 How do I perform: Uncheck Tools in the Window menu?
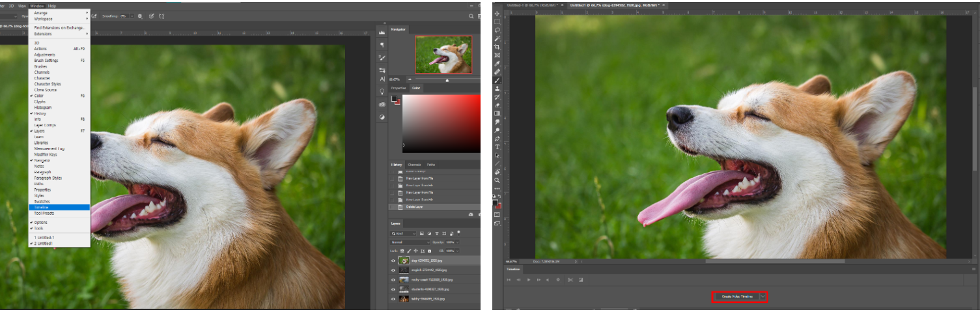coord(59,229)
